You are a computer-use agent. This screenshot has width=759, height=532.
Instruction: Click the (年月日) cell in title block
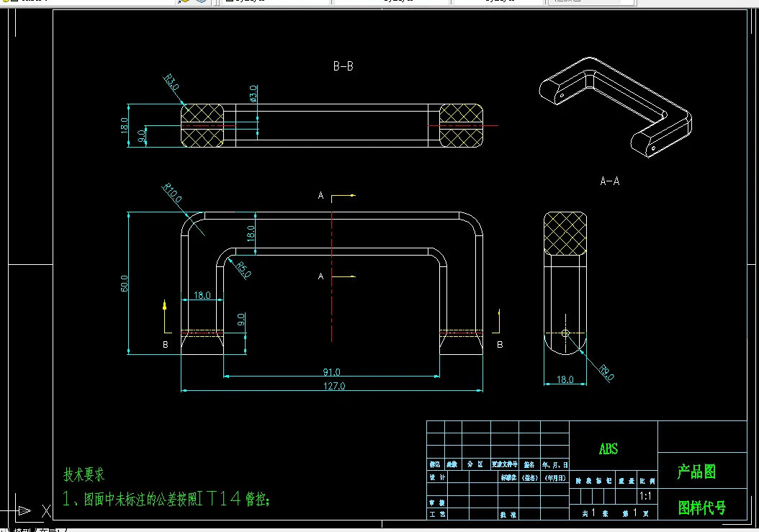pos(555,477)
